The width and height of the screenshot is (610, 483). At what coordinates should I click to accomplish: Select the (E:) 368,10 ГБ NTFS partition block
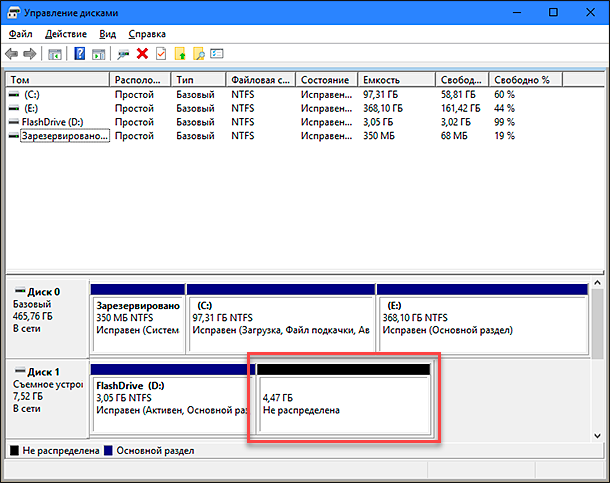click(483, 318)
